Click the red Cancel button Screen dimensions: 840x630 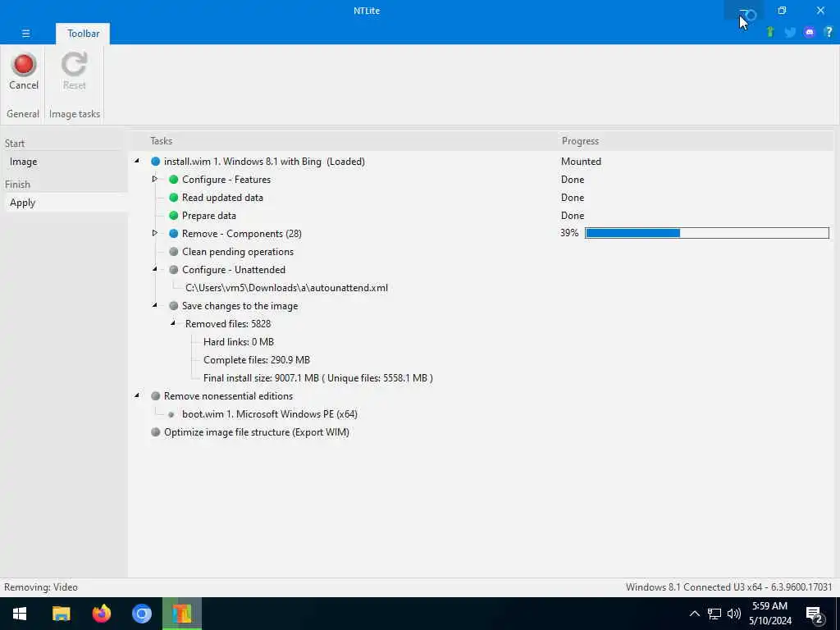pos(24,72)
